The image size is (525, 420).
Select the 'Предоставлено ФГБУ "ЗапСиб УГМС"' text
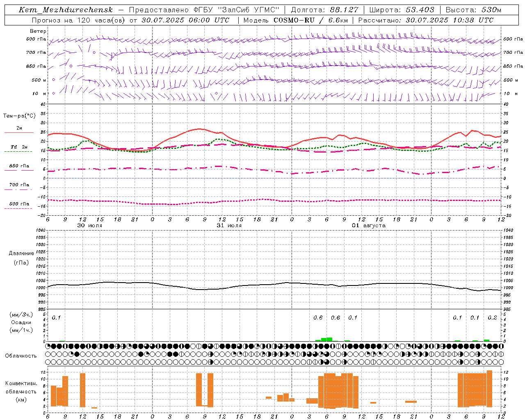[x=204, y=10]
